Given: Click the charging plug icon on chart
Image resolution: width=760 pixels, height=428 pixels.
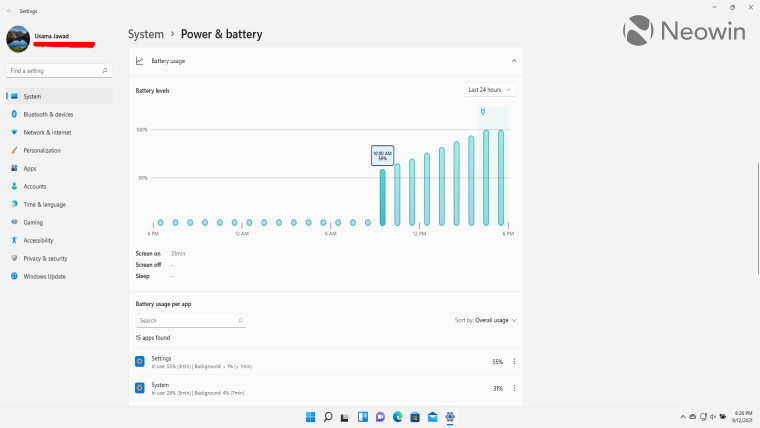Looking at the screenshot, I should coord(483,111).
